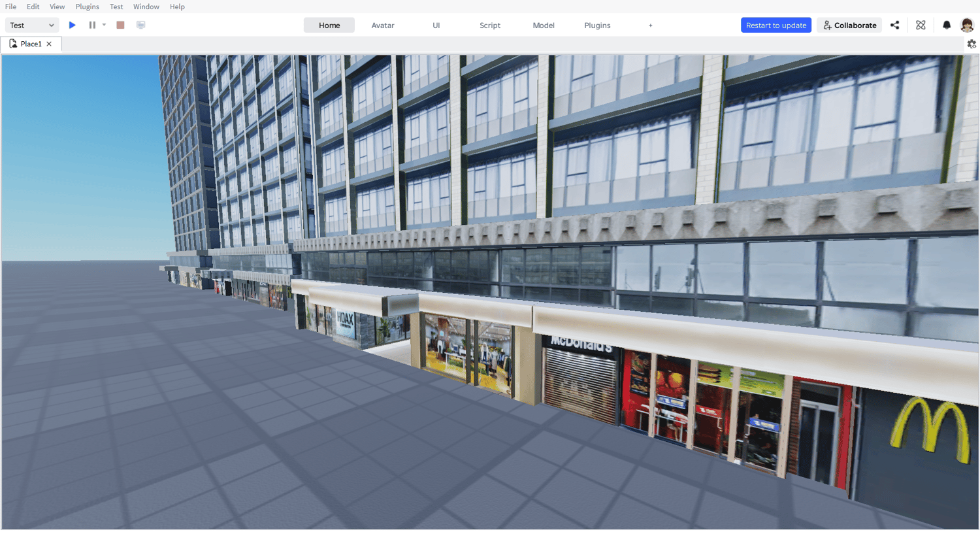980x551 pixels.
Task: Stop the playtest with the red square
Action: tap(120, 25)
